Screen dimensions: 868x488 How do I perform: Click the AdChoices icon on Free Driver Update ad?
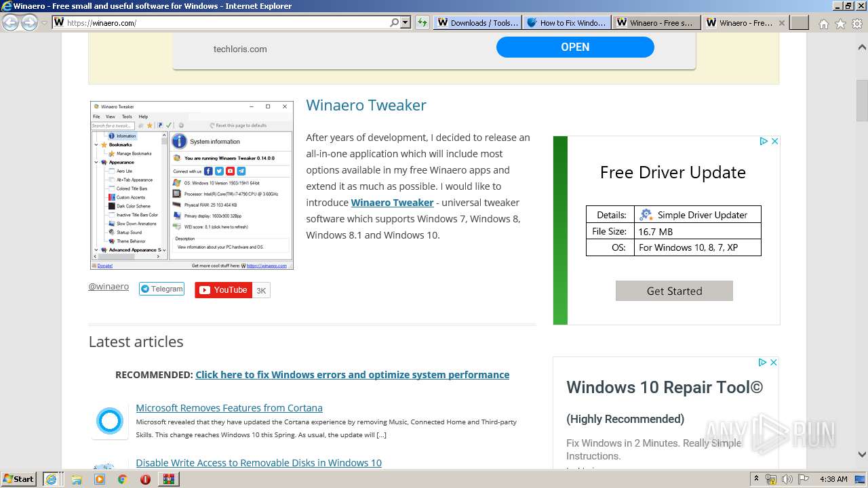(763, 141)
